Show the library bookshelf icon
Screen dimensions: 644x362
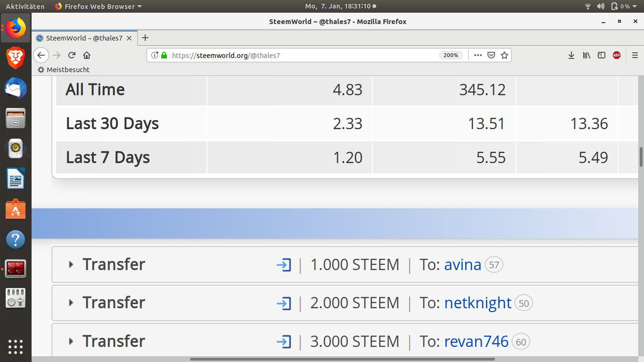[586, 55]
